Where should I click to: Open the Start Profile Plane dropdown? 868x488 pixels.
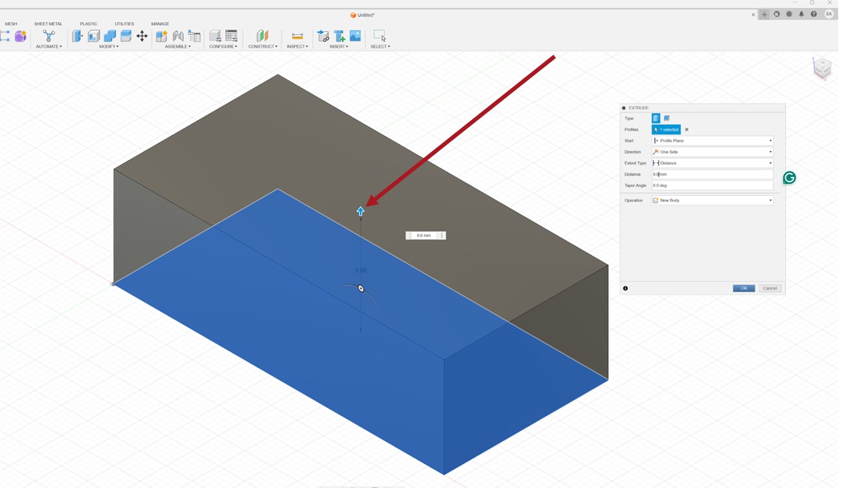point(712,140)
